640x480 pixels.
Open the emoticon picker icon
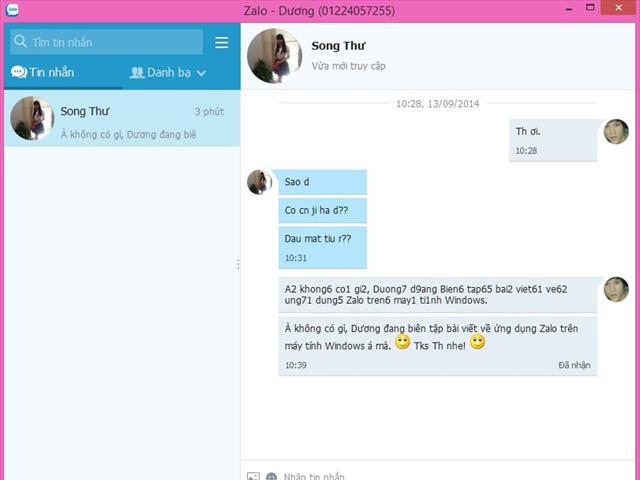coord(271,476)
